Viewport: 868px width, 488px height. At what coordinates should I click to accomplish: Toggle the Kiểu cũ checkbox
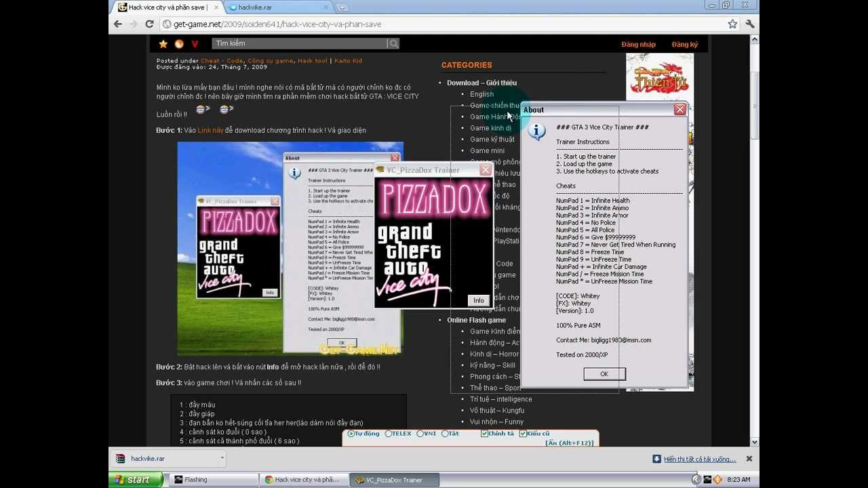(x=523, y=434)
